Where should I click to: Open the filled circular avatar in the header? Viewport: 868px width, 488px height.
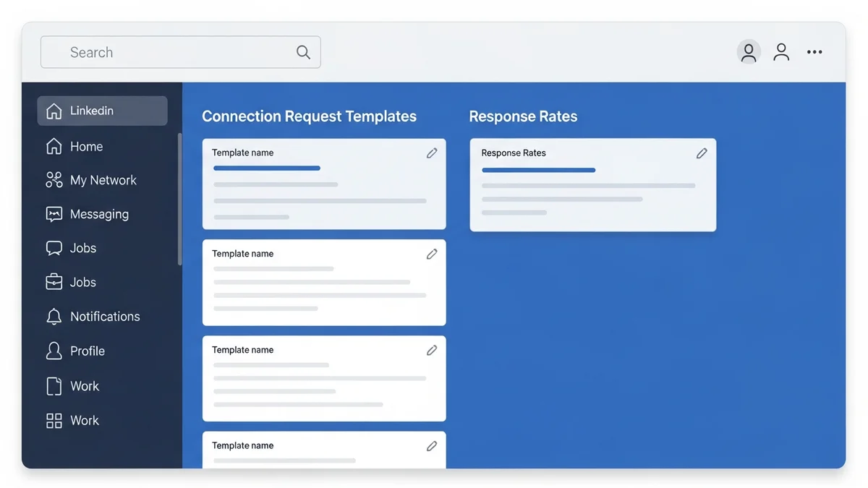pyautogui.click(x=749, y=52)
